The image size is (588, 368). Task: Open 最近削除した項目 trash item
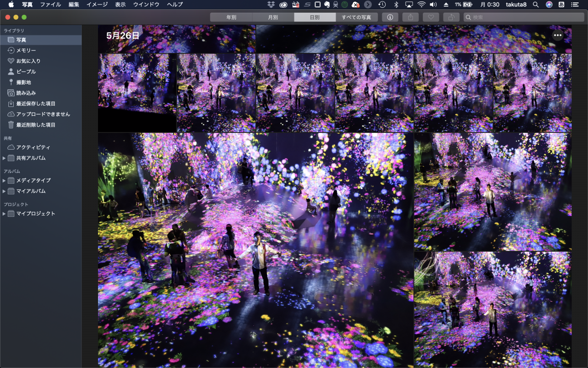36,125
